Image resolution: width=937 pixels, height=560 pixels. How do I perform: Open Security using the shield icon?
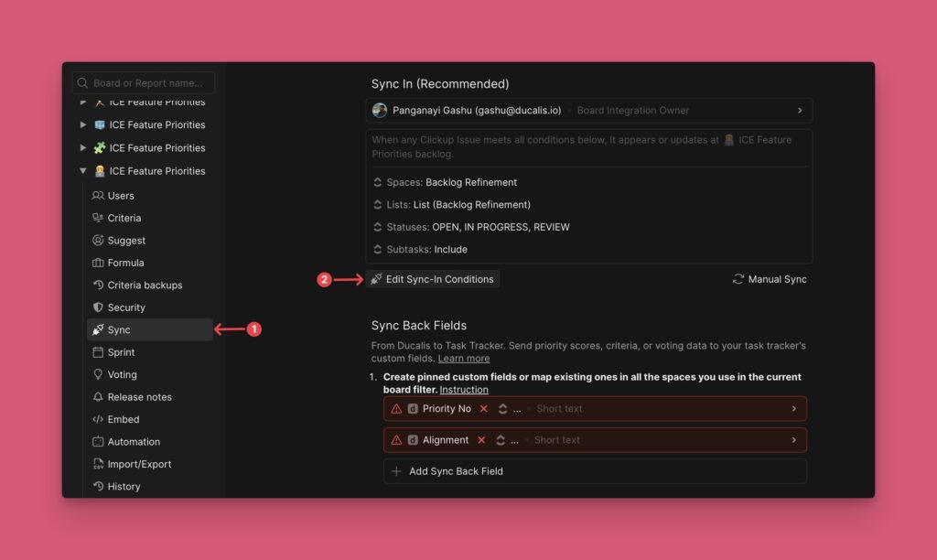[96, 307]
